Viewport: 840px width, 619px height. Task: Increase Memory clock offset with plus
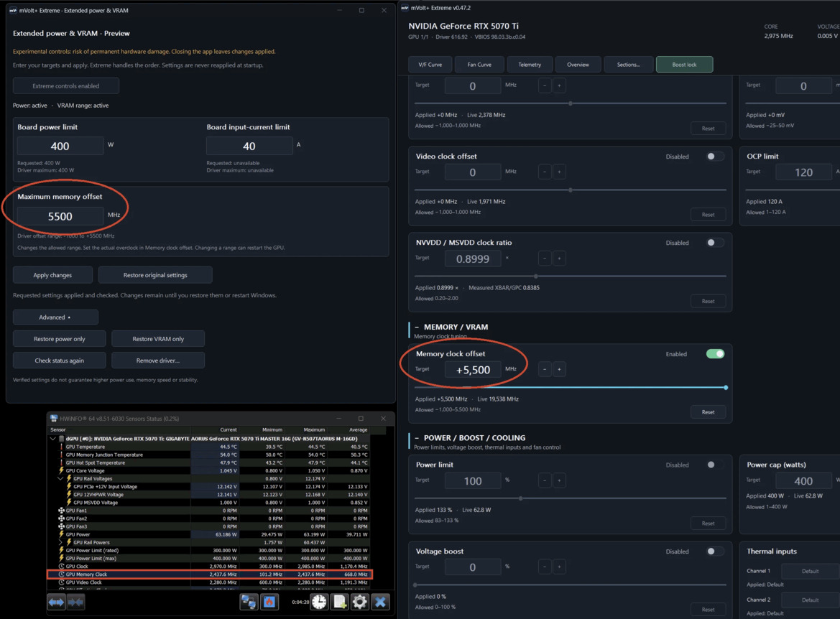point(559,369)
